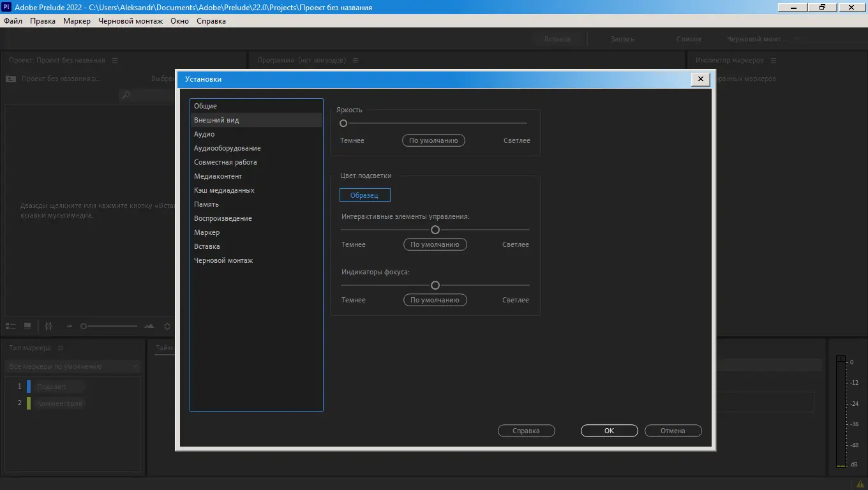Click the Индикаторы фокуса slider handle

[x=435, y=285]
